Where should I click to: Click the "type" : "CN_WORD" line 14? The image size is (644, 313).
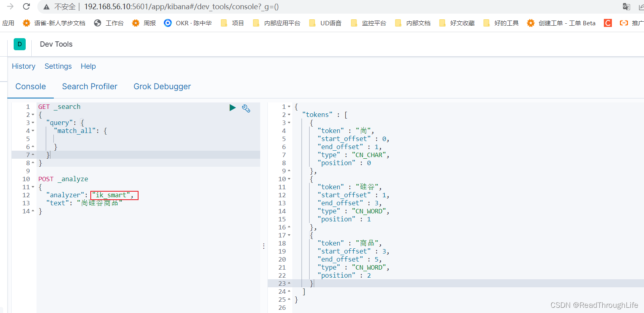tap(353, 211)
